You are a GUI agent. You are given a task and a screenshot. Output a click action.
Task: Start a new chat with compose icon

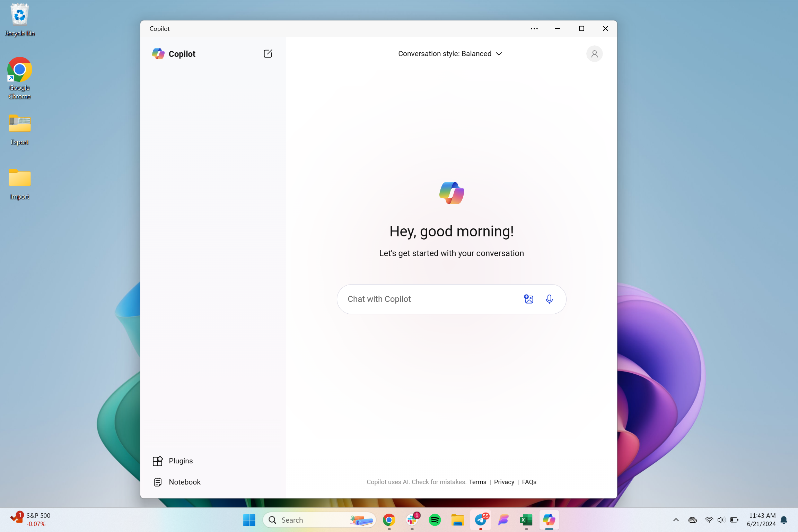click(x=268, y=54)
